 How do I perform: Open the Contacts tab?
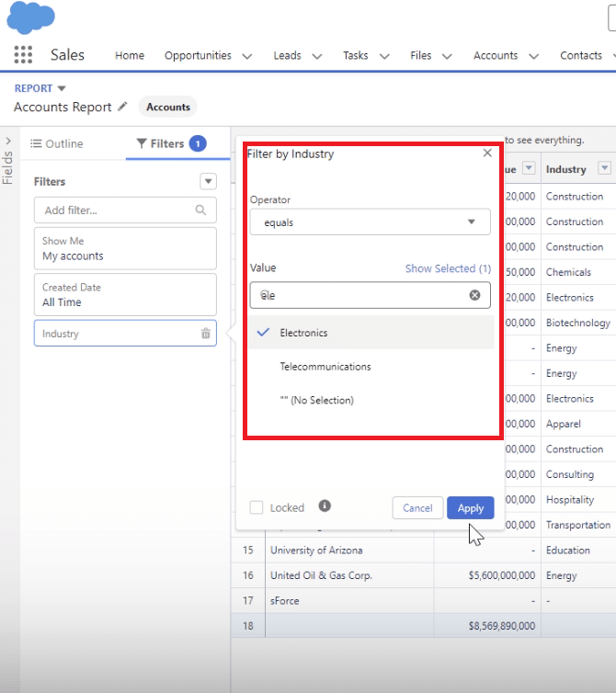point(581,55)
